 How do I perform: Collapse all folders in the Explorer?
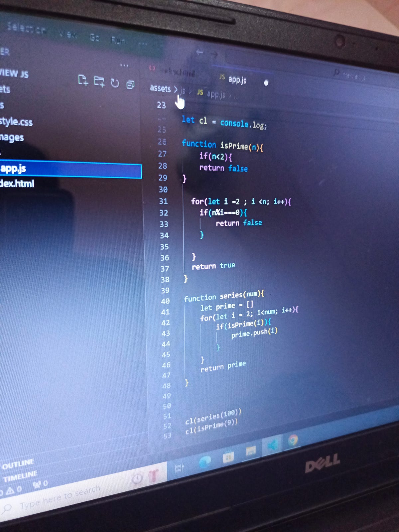pyautogui.click(x=130, y=85)
